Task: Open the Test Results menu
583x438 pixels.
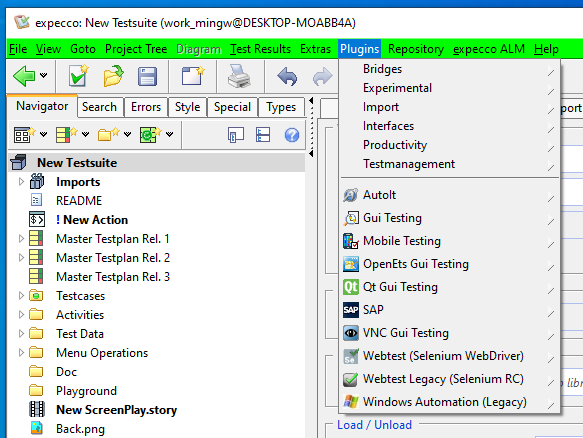Action: 260,49
